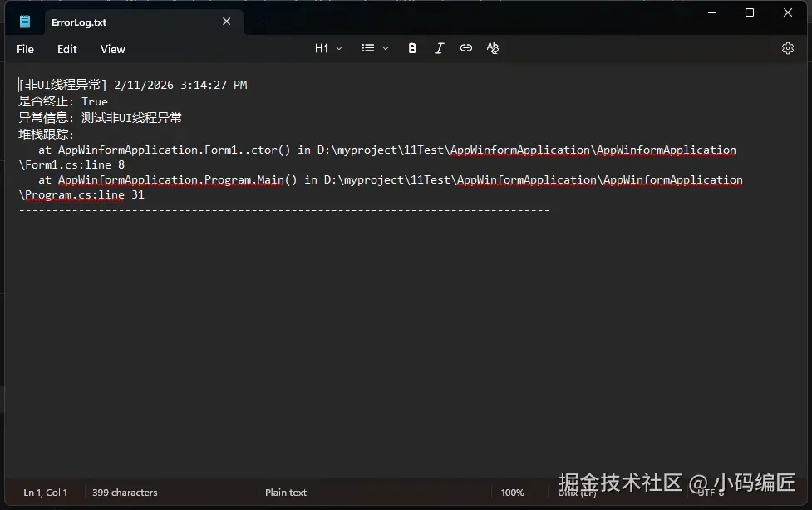Insert a hyperlink using the link icon

(465, 48)
